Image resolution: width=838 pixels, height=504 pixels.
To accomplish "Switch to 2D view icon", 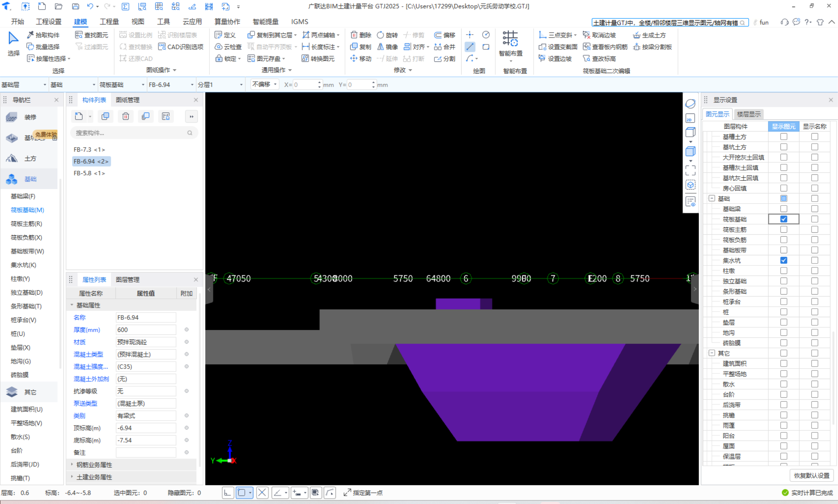I will coord(690,118).
